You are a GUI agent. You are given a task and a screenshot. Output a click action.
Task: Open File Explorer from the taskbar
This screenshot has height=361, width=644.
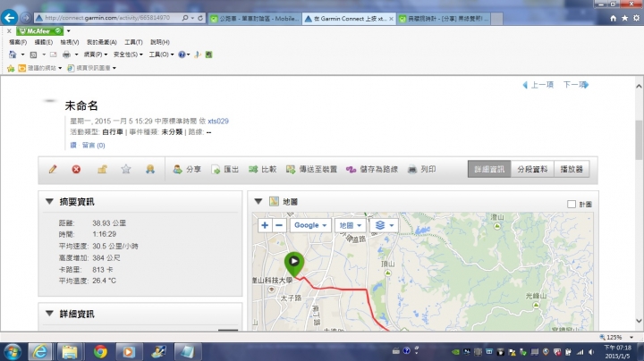[x=70, y=352]
